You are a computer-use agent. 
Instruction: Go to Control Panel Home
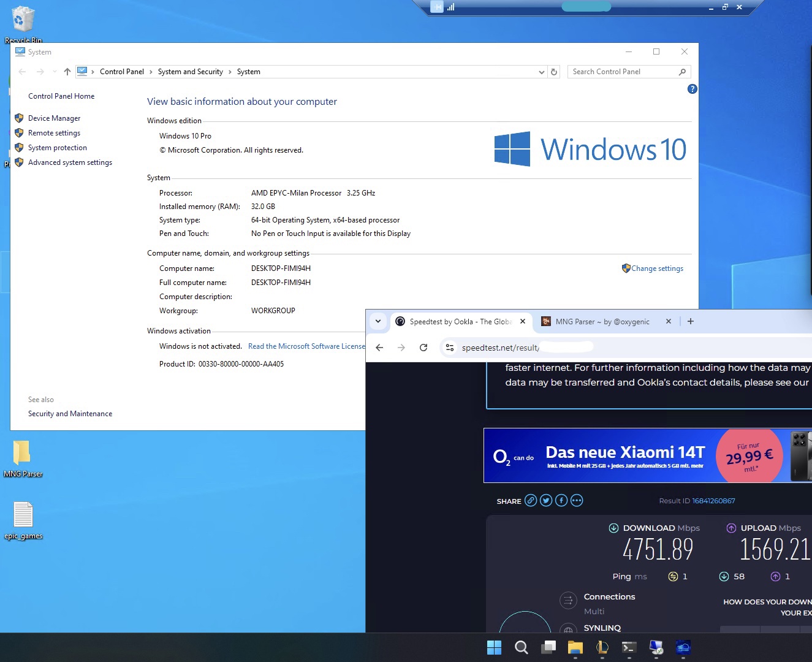(x=61, y=96)
